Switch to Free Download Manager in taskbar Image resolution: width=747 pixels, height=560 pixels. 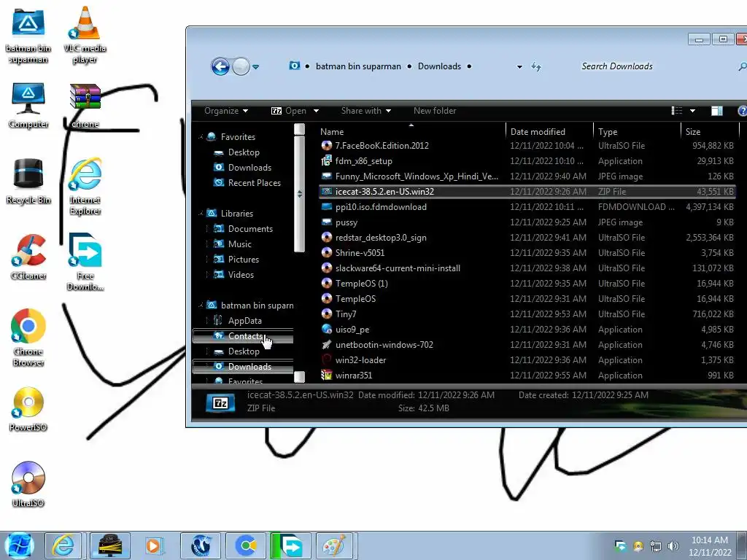[x=290, y=545]
